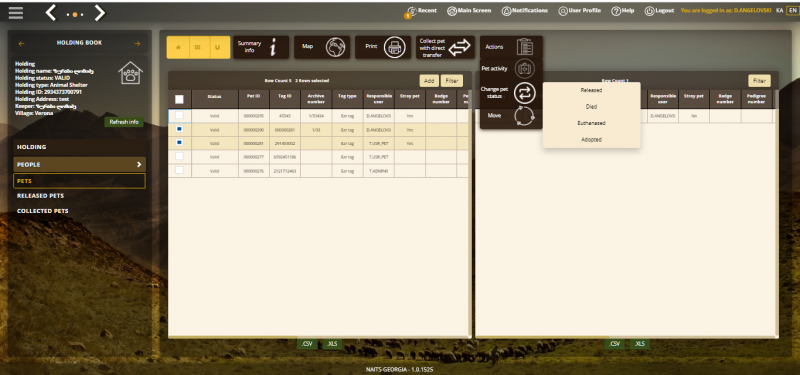Click Refresh info button

[x=124, y=122]
